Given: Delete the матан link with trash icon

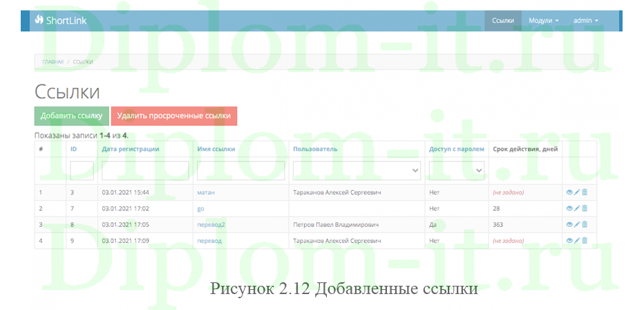Looking at the screenshot, I should (585, 192).
